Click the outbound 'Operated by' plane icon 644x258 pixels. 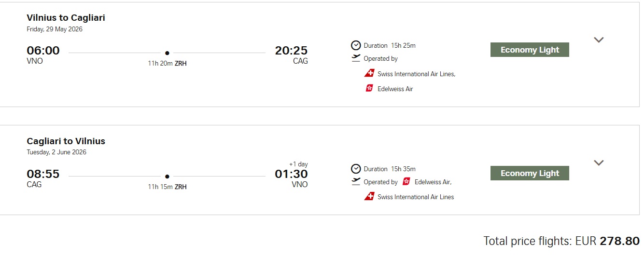point(356,58)
